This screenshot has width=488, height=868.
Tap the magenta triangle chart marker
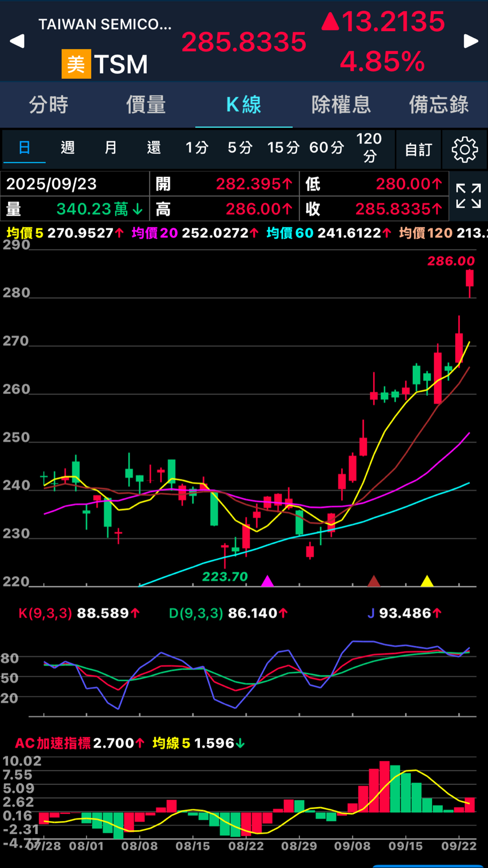click(x=267, y=580)
